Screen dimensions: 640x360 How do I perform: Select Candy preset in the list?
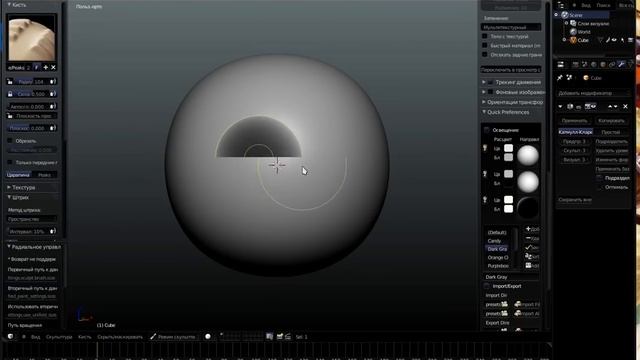[494, 241]
